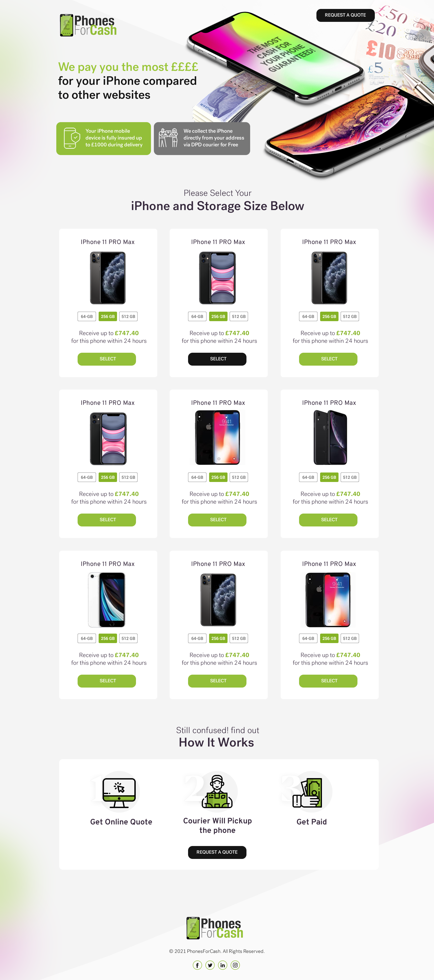This screenshot has width=434, height=980.
Task: Click the PhonesForCash logo in header
Action: click(x=88, y=25)
